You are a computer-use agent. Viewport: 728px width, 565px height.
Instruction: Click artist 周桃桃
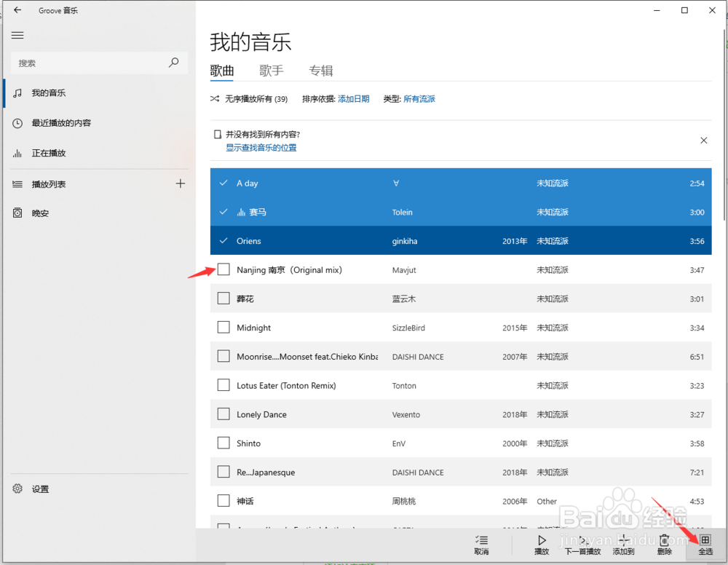coord(404,502)
